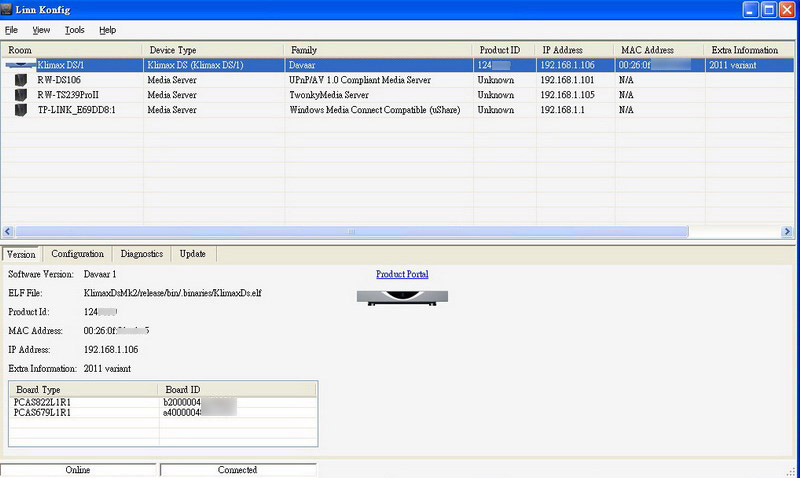Select the TP-LINK_E69DD8:1 server icon
Viewport: 800px width, 478px height.
click(21, 110)
